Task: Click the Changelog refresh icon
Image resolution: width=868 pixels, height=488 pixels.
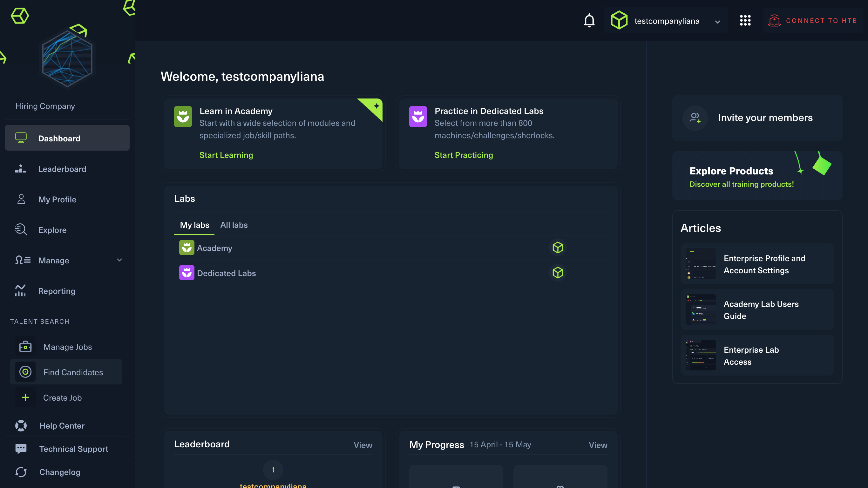Action: tap(21, 472)
